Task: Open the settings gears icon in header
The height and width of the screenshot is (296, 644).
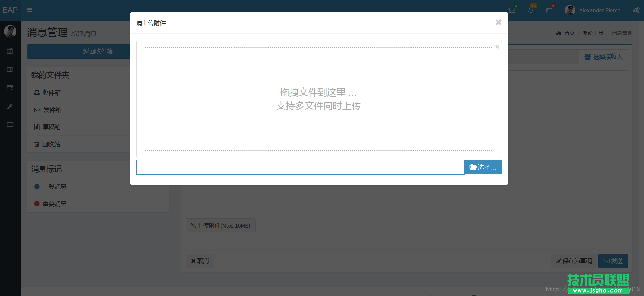Action: [x=636, y=10]
